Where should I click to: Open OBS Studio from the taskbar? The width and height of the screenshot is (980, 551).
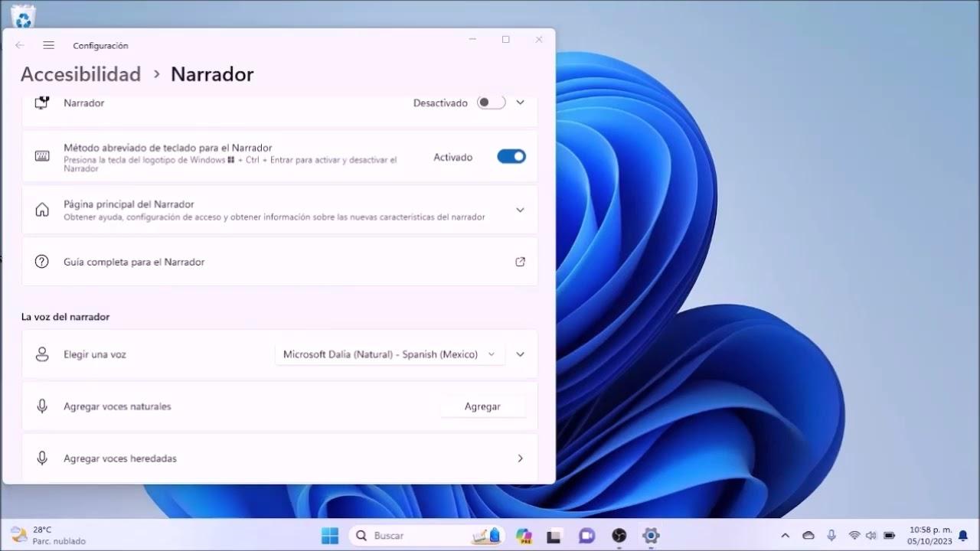pos(620,536)
